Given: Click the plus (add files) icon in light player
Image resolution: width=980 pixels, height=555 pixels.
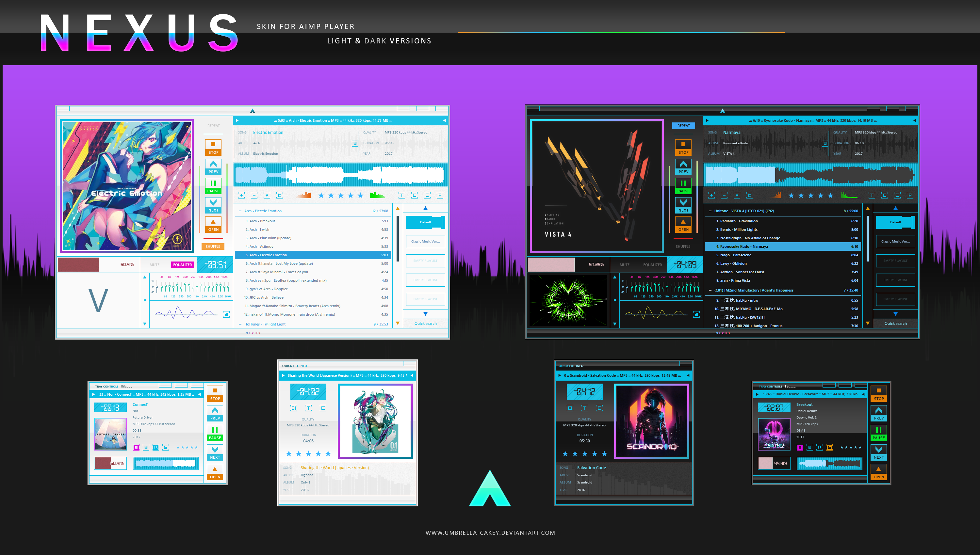Looking at the screenshot, I should point(241,196).
